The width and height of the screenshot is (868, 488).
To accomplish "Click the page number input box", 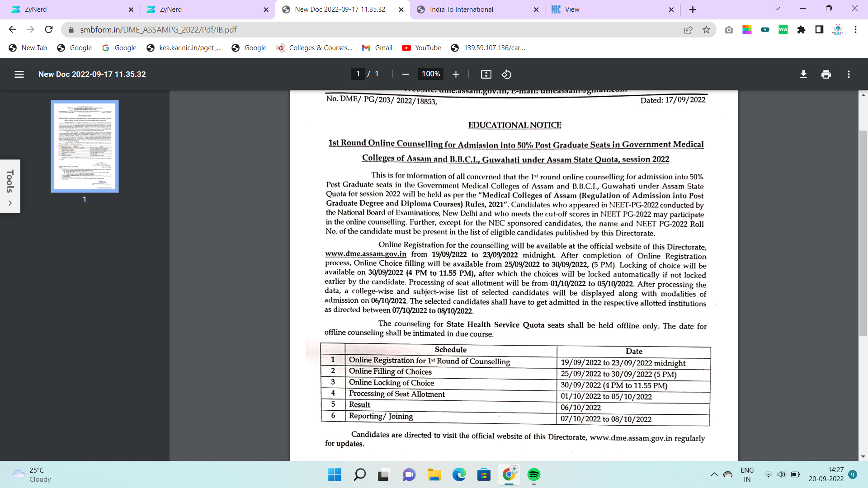I will coord(358,74).
